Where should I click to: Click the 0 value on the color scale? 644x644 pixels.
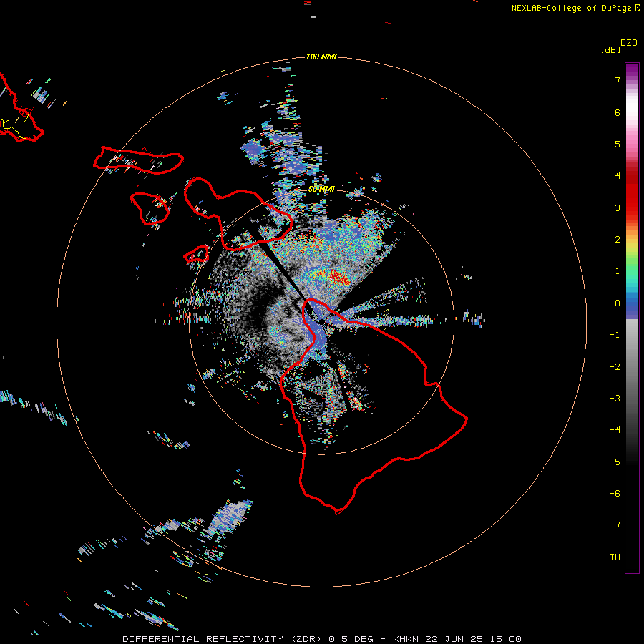point(618,303)
